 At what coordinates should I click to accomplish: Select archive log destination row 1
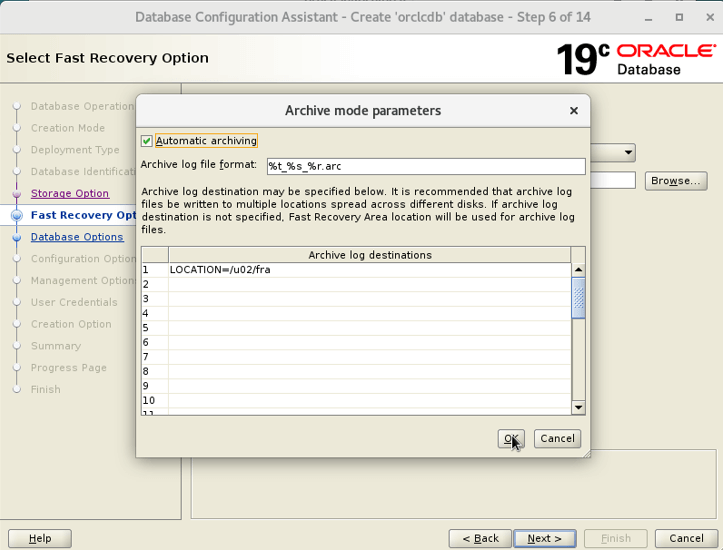tap(368, 270)
